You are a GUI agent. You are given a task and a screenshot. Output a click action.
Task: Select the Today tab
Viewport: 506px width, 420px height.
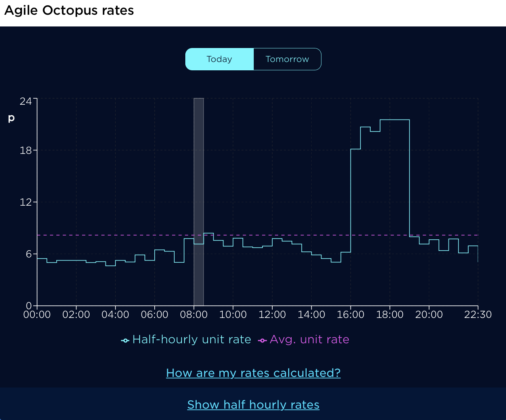[x=219, y=59]
